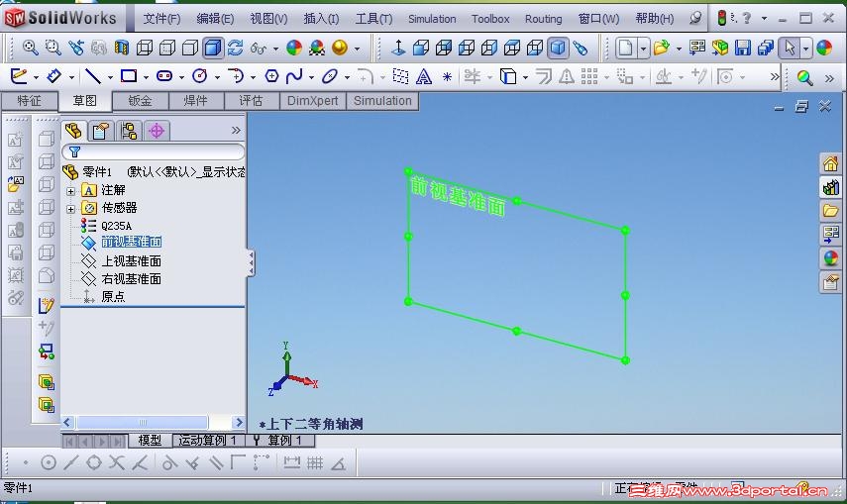Open the 编辑(E) menu
This screenshot has width=847, height=504.
point(215,19)
